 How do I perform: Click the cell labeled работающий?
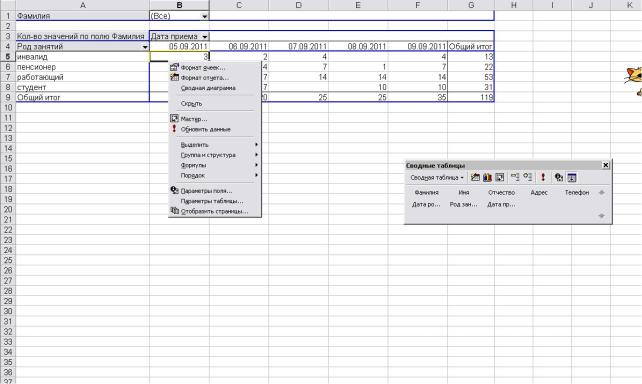point(83,77)
